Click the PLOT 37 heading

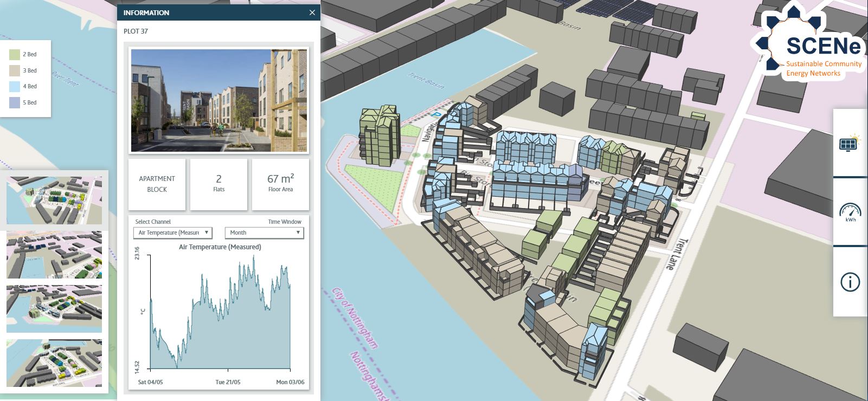[136, 31]
